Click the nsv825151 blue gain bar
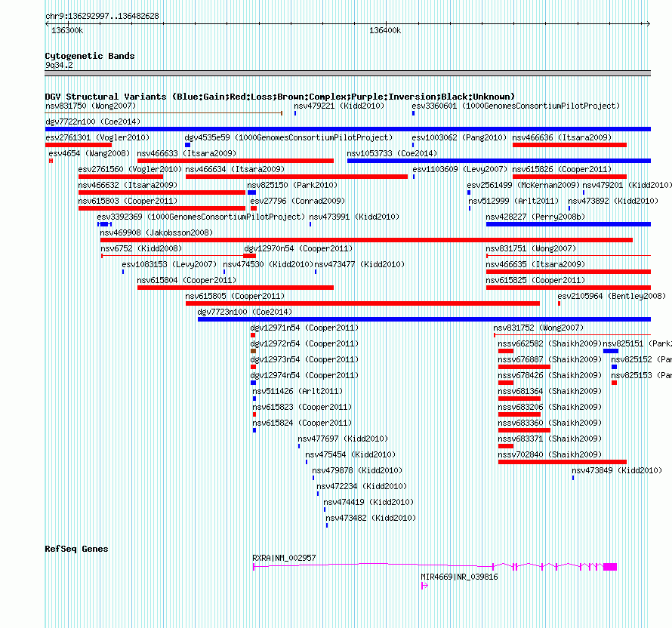 point(611,351)
